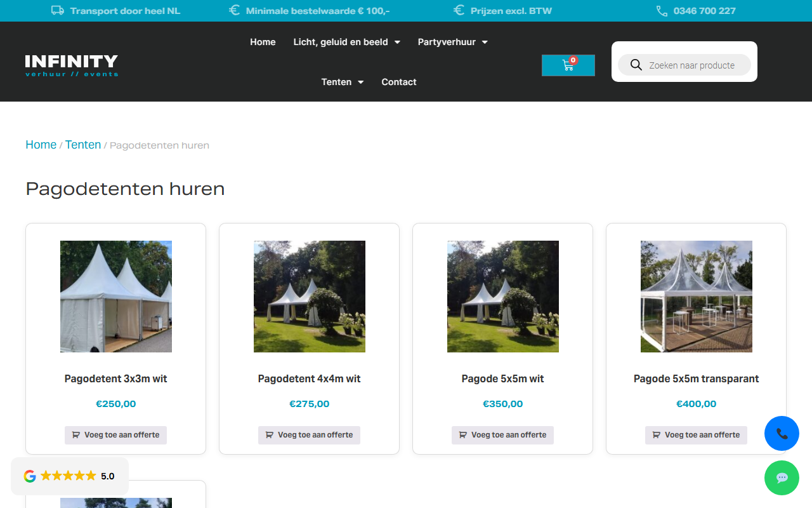
Task: Click the phone number 0346 700 227
Action: 705,11
